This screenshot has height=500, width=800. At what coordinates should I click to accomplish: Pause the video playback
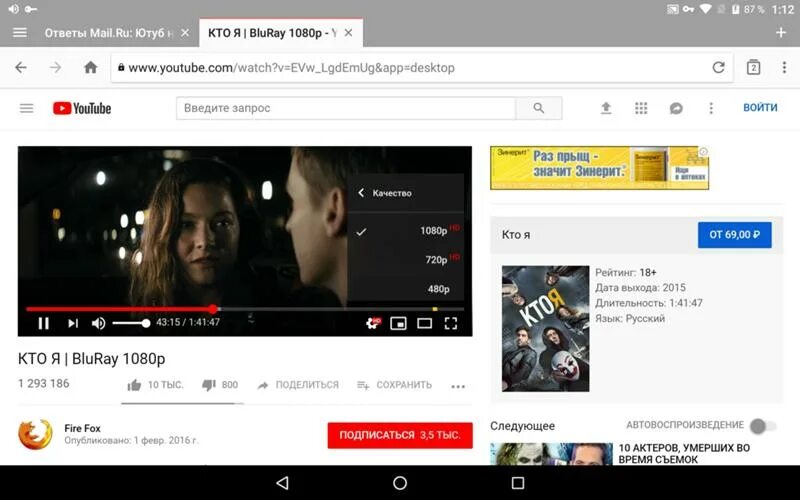[x=43, y=323]
